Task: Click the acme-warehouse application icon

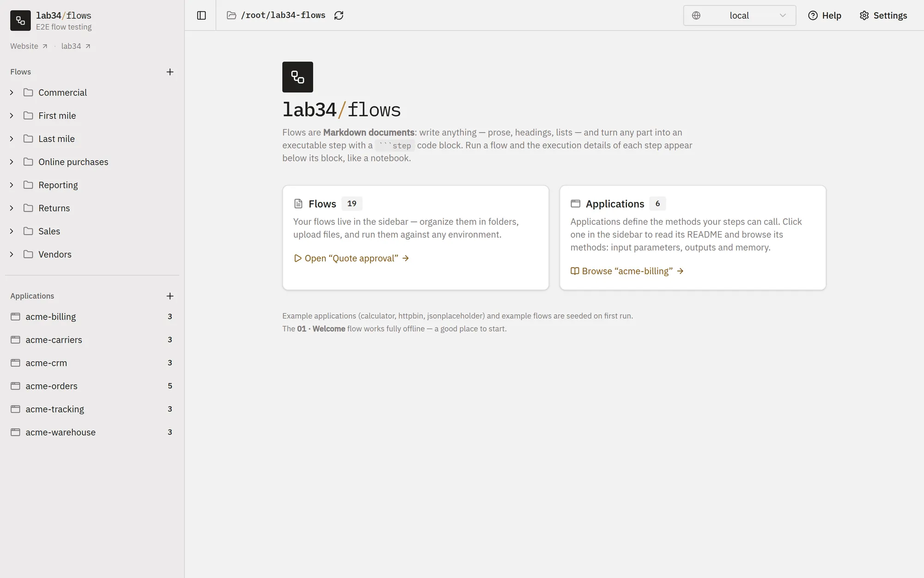Action: point(15,432)
